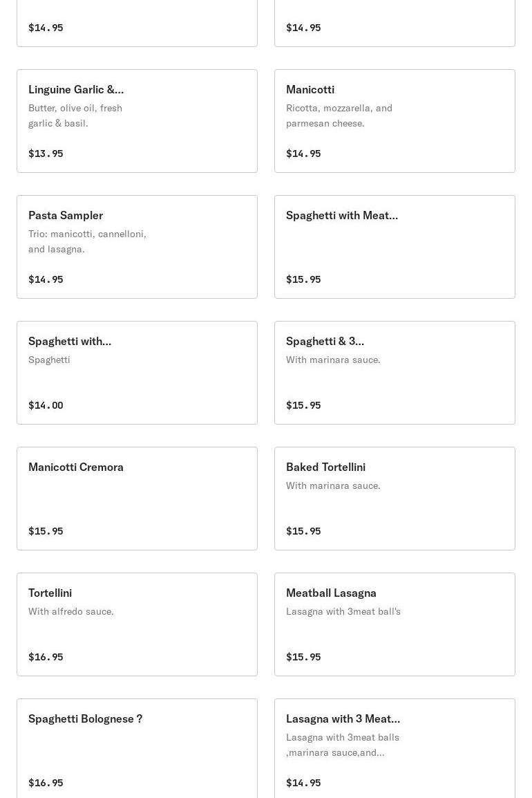
Task: Open the Spaghetti & 3 marinara item
Action: point(395,373)
